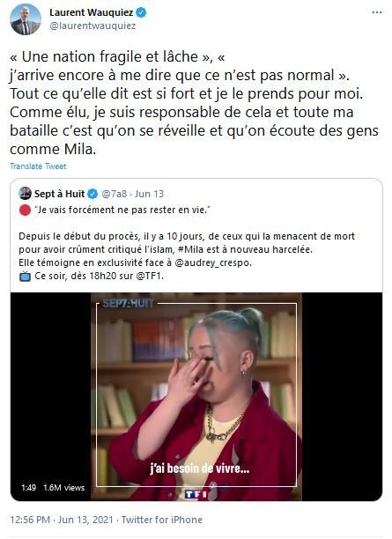
Task: Open the three-dot more options menu
Action: [377, 12]
